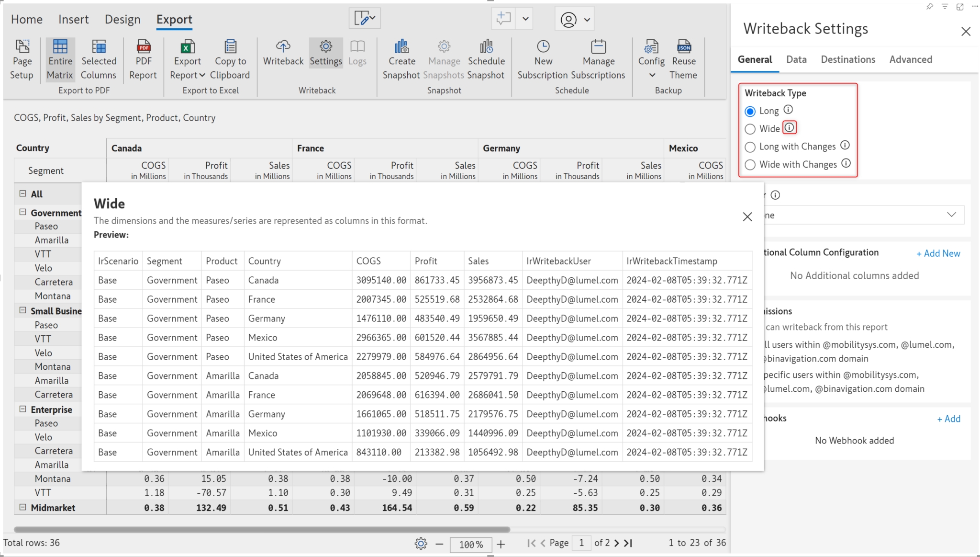The width and height of the screenshot is (980, 557).
Task: Close the Wide preview popup
Action: point(747,217)
